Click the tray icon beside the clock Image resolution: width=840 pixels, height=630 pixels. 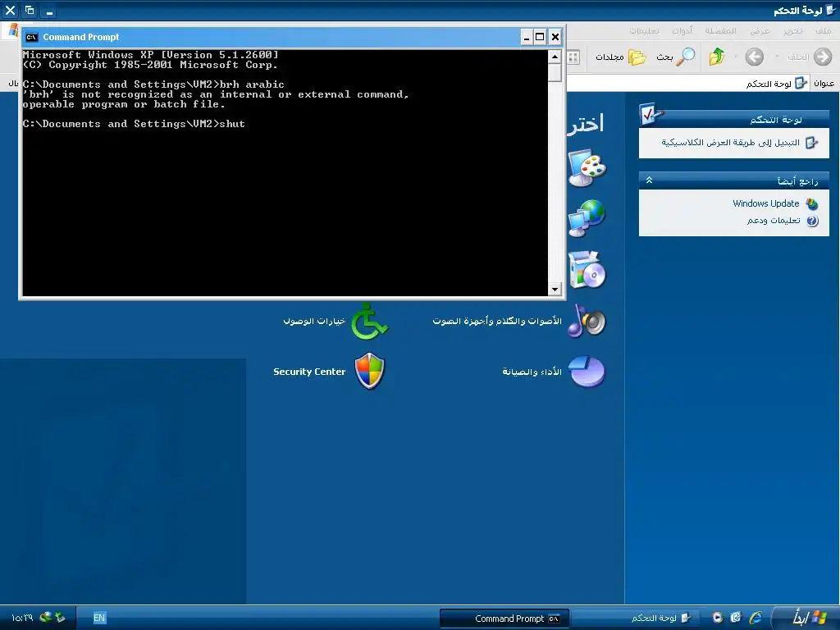[x=60, y=617]
